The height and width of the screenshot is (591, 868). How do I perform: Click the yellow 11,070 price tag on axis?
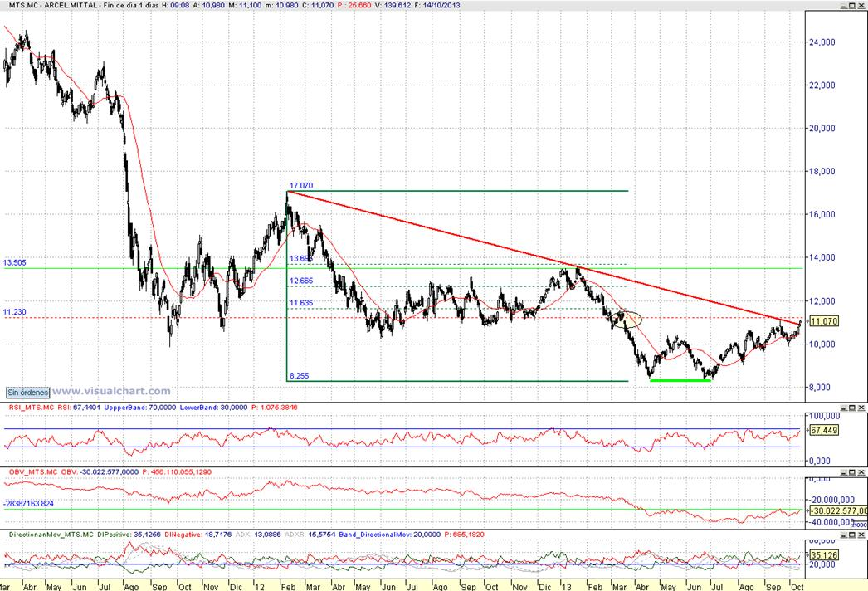coord(824,321)
